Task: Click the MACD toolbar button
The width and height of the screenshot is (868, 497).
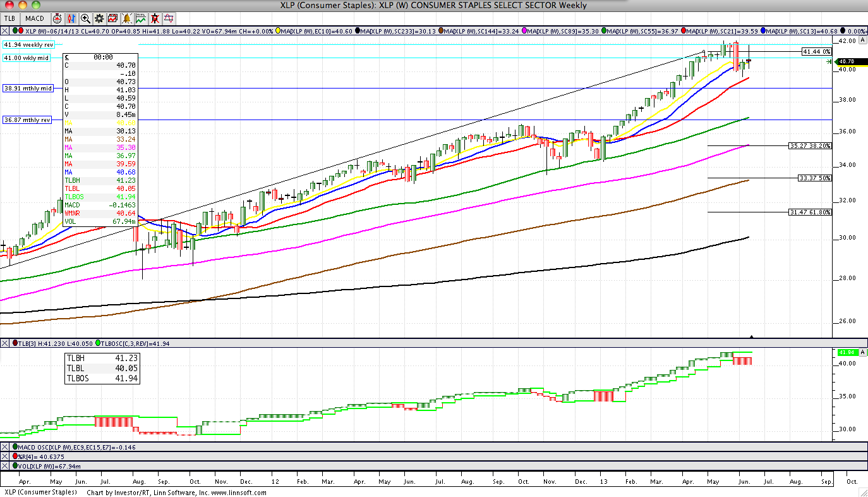Action: [x=34, y=18]
